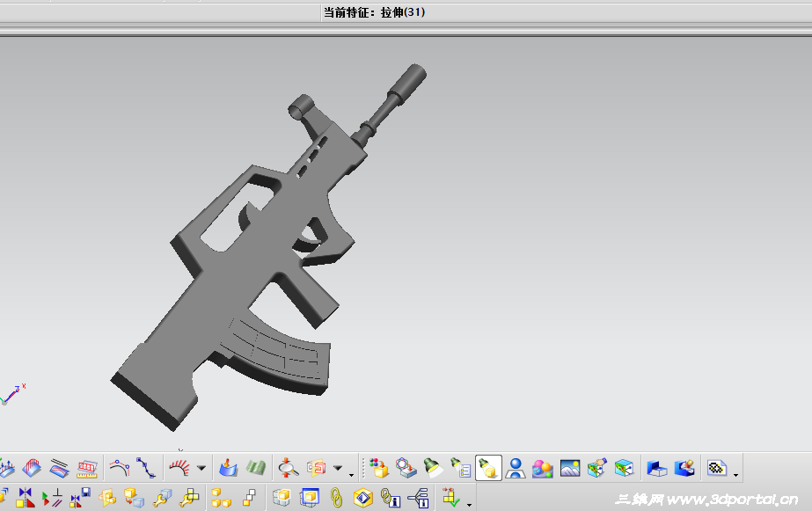812x511 pixels.
Task: Activate the red curvature comb analysis icon
Action: coord(179,468)
